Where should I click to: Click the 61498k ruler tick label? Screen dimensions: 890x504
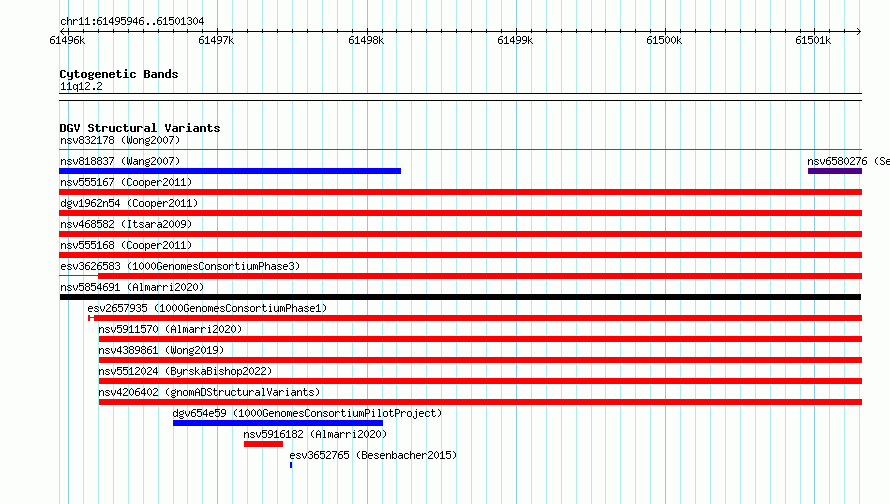pyautogui.click(x=366, y=40)
